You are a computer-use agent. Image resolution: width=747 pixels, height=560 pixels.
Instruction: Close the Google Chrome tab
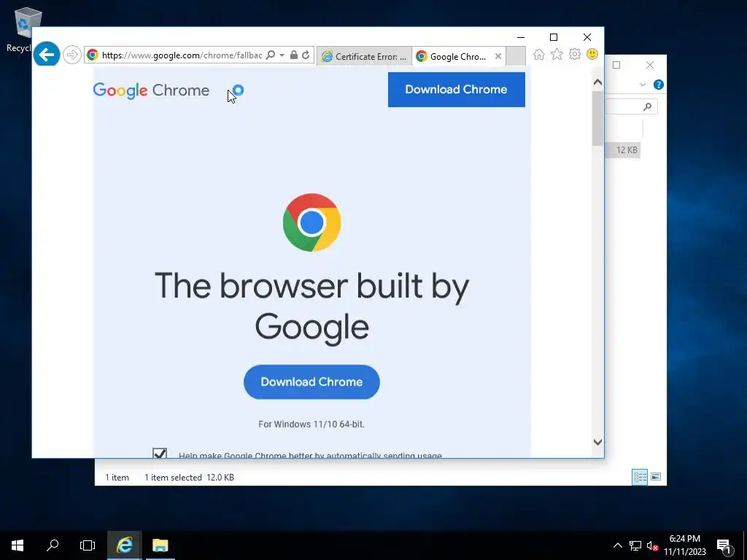pyautogui.click(x=498, y=56)
